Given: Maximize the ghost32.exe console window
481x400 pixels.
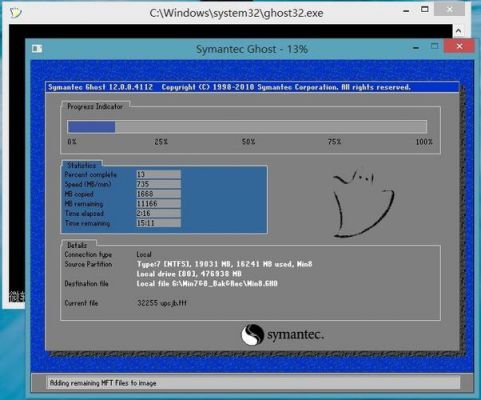Looking at the screenshot, I should 425,10.
